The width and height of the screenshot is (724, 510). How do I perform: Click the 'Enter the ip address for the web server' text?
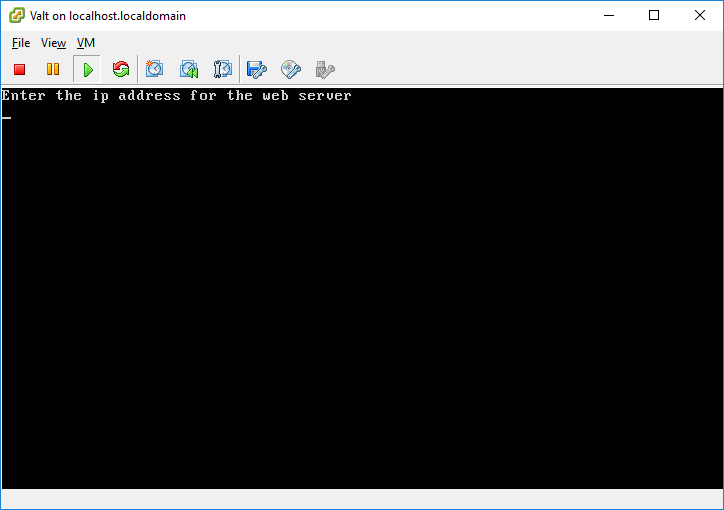point(176,96)
